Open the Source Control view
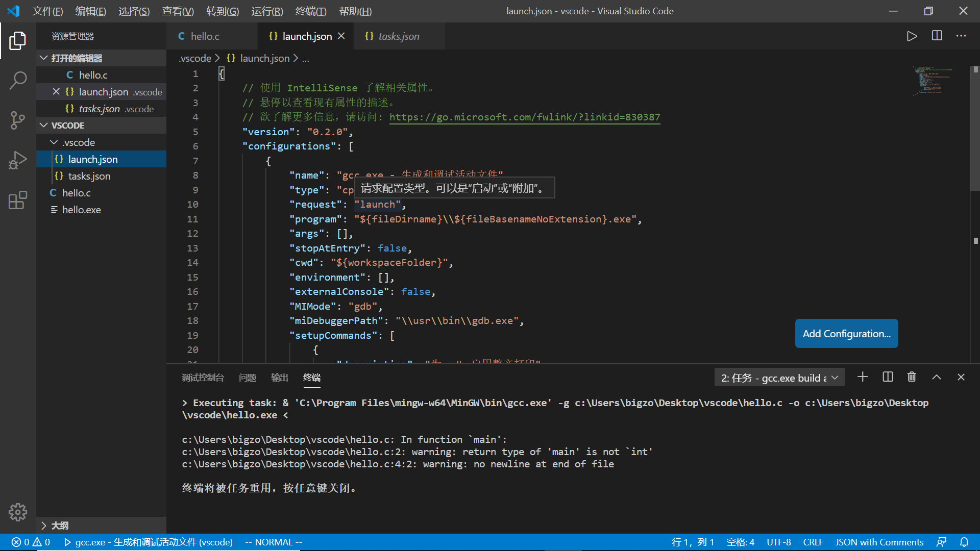 [x=18, y=120]
